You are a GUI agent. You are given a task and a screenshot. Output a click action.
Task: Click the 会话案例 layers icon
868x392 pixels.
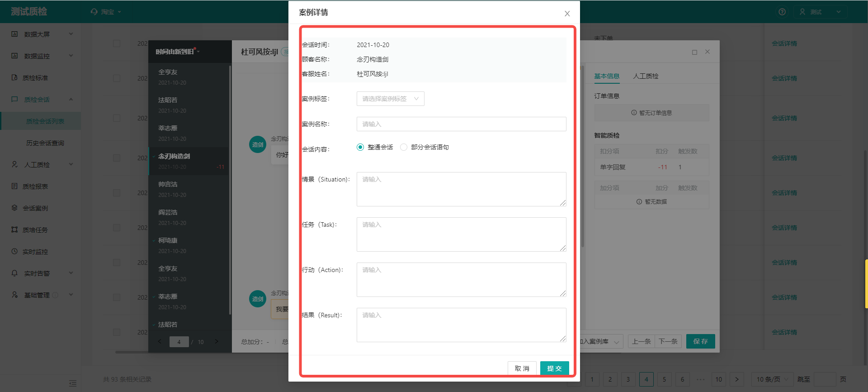(x=14, y=208)
